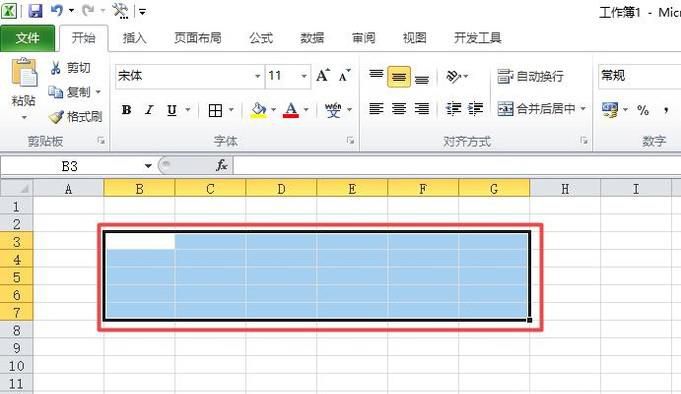Viewport: 681px width, 394px height.
Task: Select row 9 header
Action: coord(17,348)
